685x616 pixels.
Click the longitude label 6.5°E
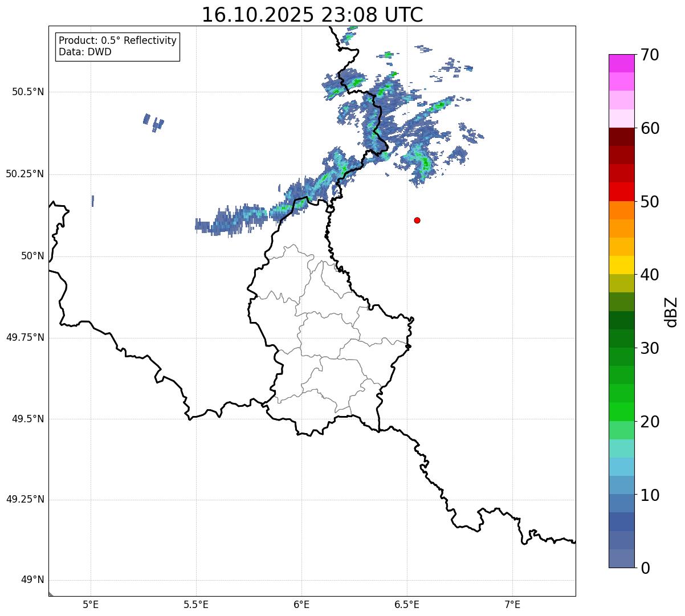click(x=407, y=604)
